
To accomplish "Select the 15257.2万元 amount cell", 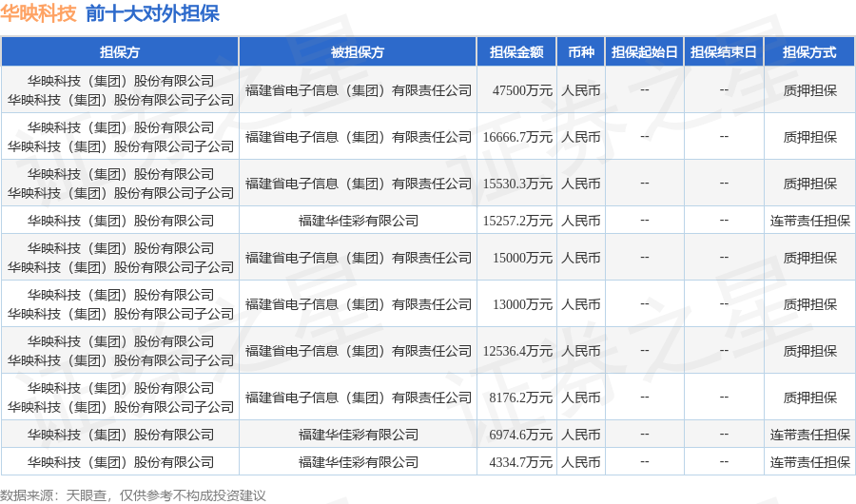I will coord(517,221).
